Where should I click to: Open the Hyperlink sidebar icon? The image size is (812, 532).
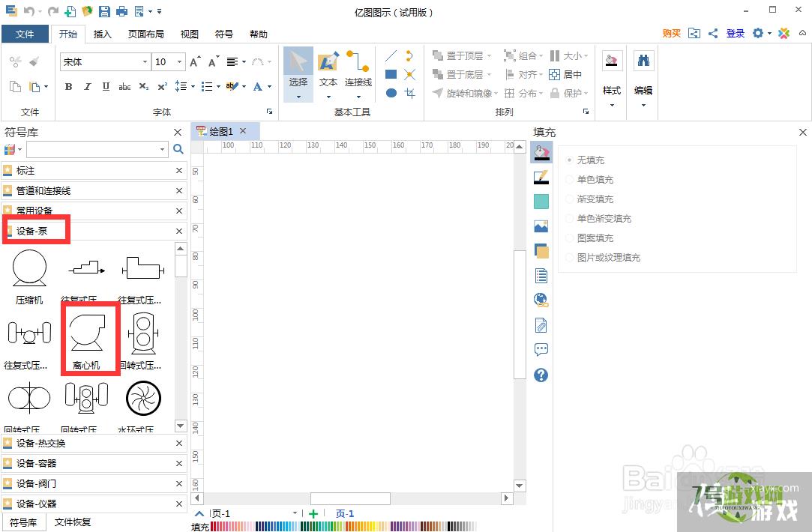point(541,300)
